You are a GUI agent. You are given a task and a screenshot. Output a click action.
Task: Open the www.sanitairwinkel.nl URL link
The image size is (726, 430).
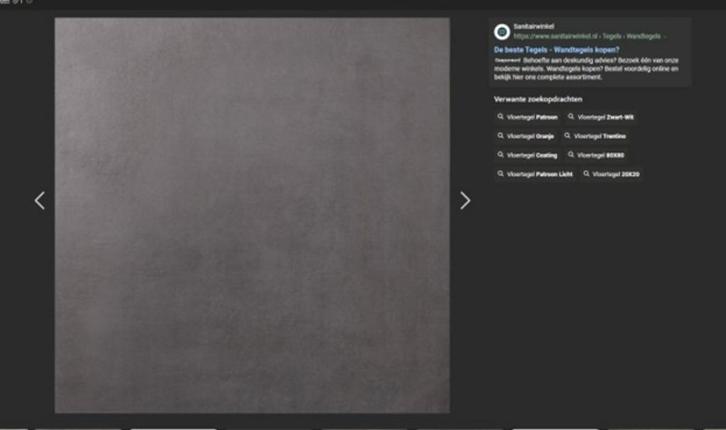[x=547, y=36]
